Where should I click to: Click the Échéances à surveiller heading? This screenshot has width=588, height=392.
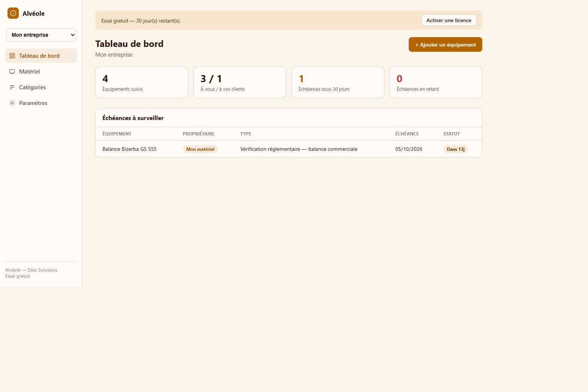click(x=133, y=118)
